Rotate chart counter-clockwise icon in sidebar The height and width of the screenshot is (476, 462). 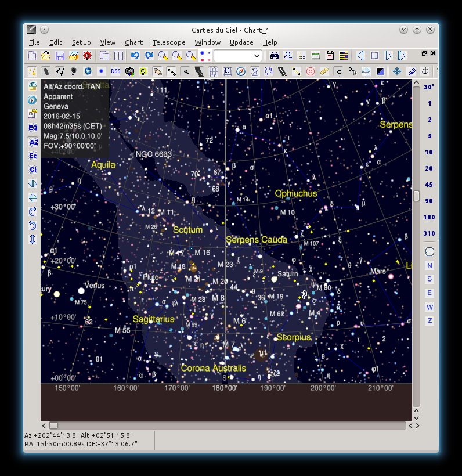coord(33,225)
